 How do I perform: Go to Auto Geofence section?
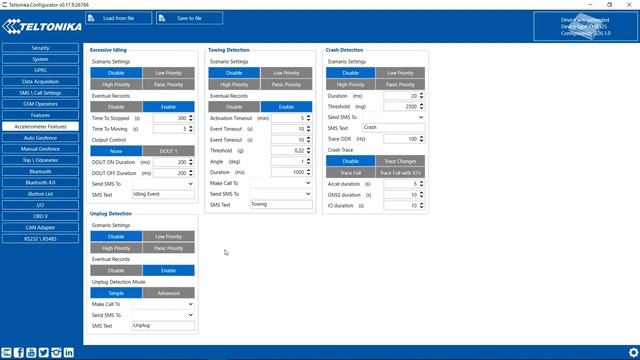pyautogui.click(x=40, y=138)
